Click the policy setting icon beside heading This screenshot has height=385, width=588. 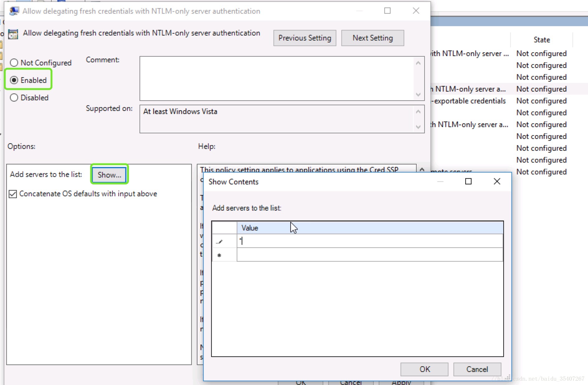pyautogui.click(x=13, y=34)
